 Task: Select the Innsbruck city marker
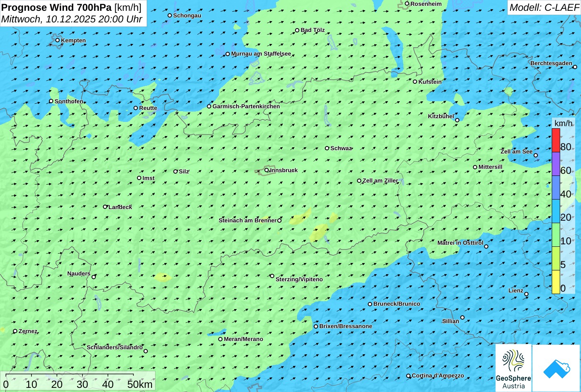(266, 170)
